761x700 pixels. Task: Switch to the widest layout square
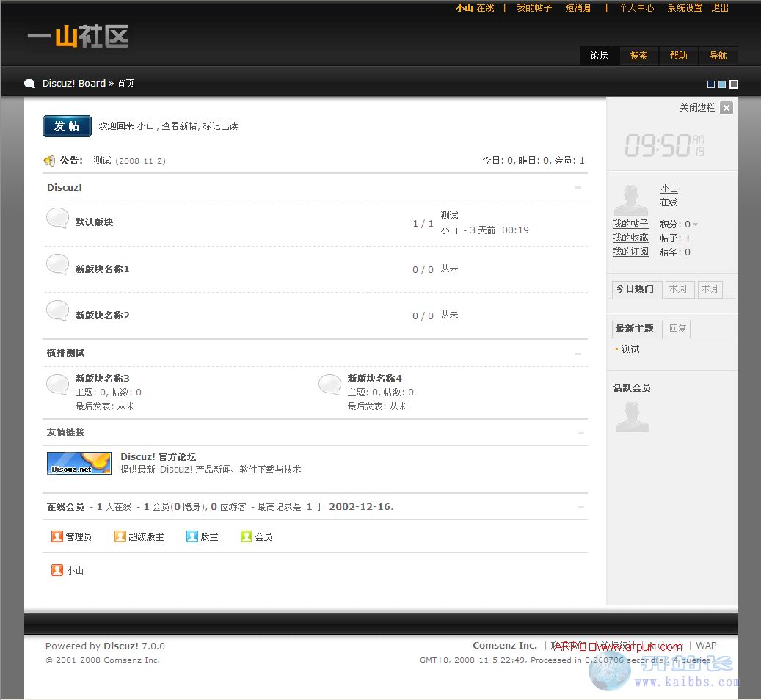(x=734, y=84)
